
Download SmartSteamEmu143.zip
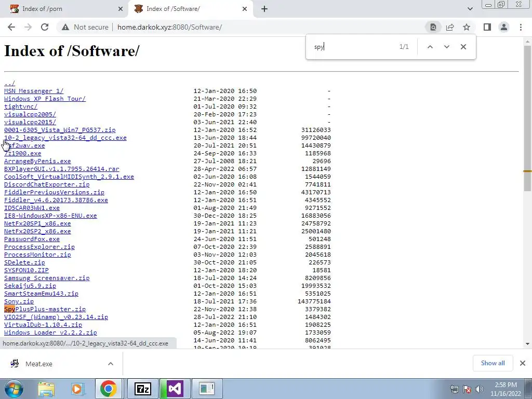[x=41, y=294]
